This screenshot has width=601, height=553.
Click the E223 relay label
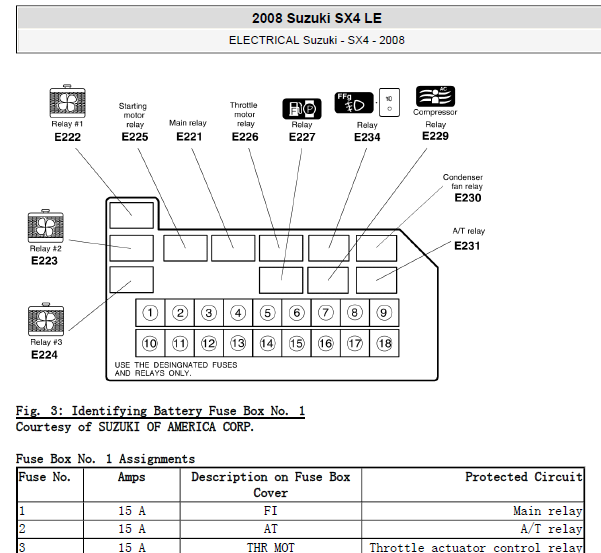coord(44,261)
